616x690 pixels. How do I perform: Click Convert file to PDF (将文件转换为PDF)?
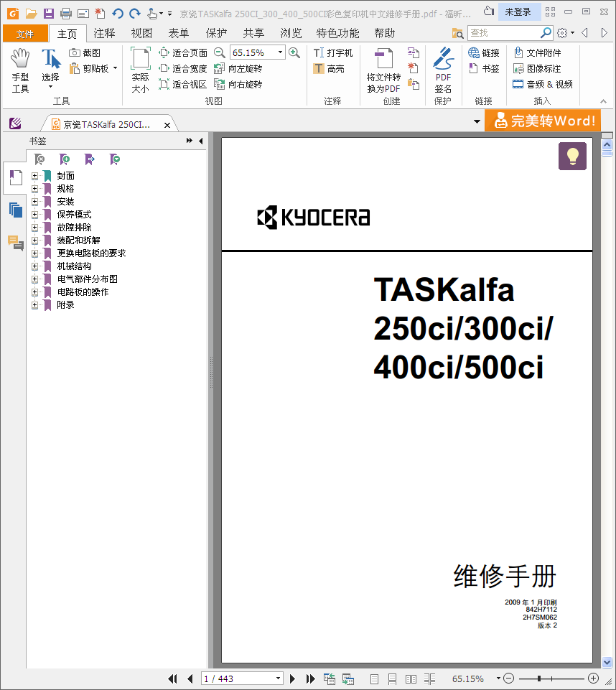[383, 70]
